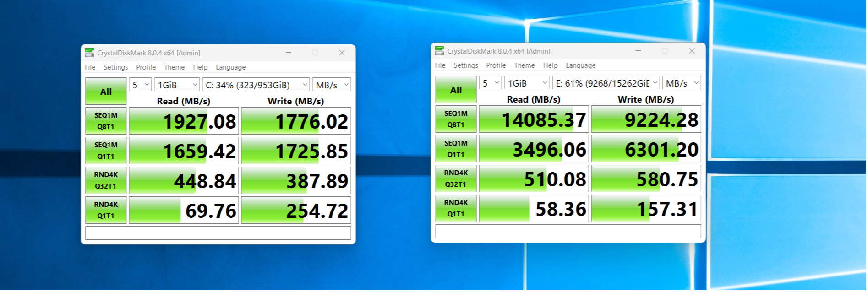This screenshot has height=292, width=868.
Task: Start SEQ1M Q1T1 test in right window
Action: click(456, 149)
